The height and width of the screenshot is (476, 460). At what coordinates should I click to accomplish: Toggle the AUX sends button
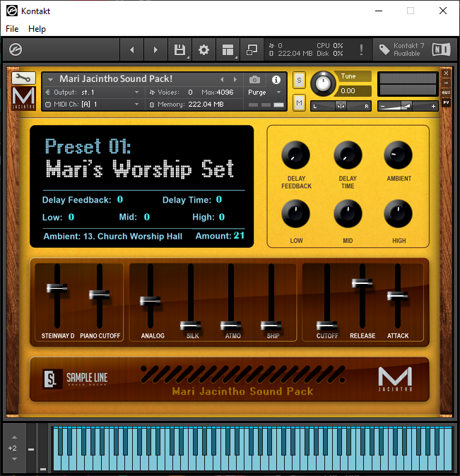point(446,93)
